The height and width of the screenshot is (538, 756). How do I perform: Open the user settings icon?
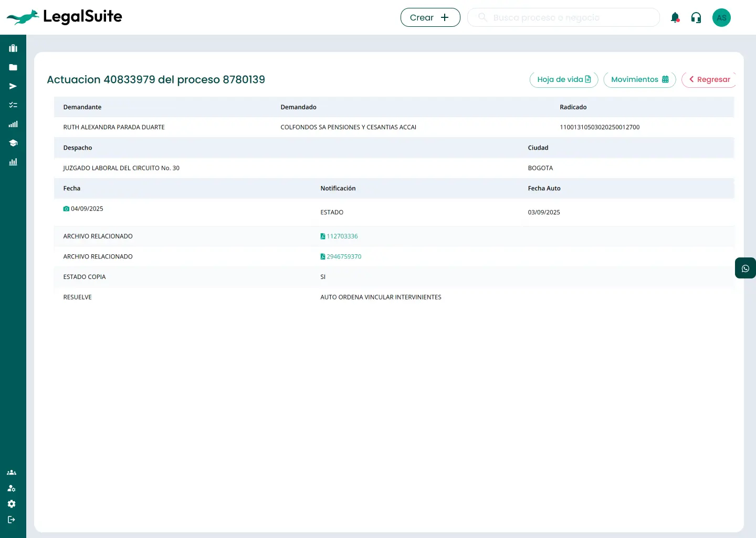pyautogui.click(x=12, y=488)
